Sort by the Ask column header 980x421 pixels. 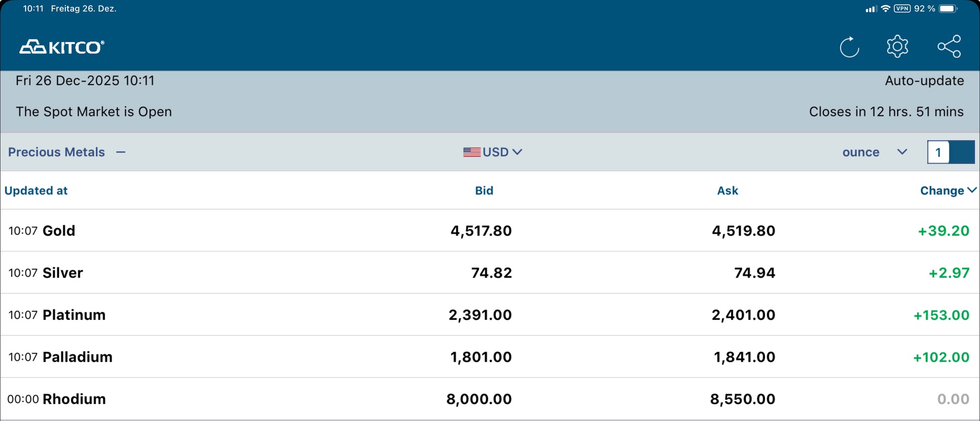(727, 190)
